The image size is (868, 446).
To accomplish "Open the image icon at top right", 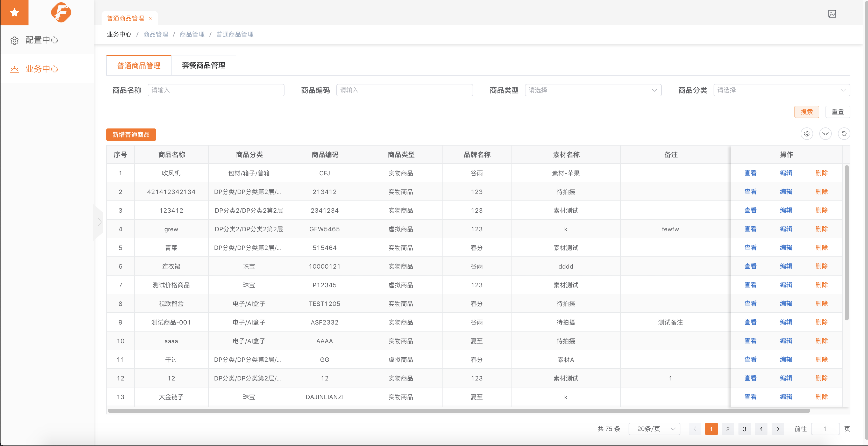I will (x=832, y=14).
